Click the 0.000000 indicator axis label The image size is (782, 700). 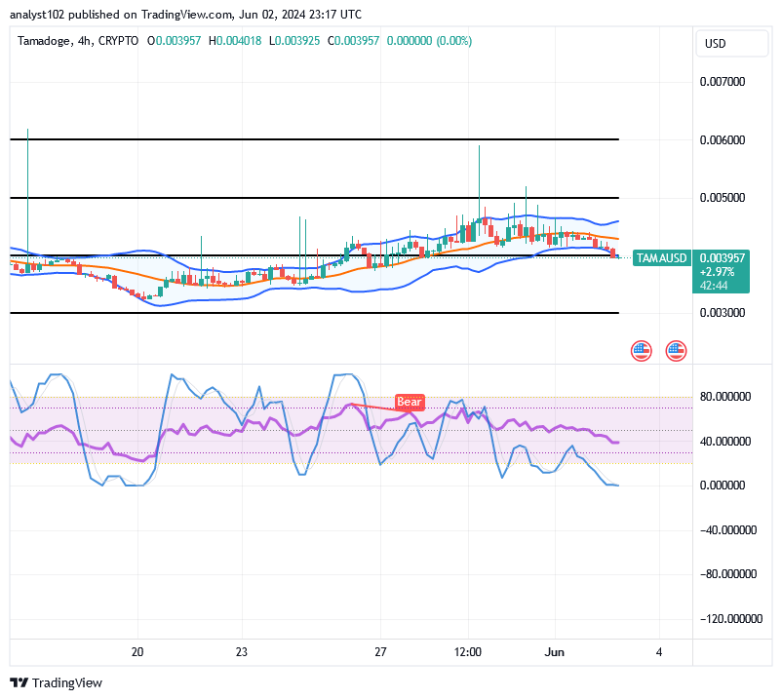(723, 486)
